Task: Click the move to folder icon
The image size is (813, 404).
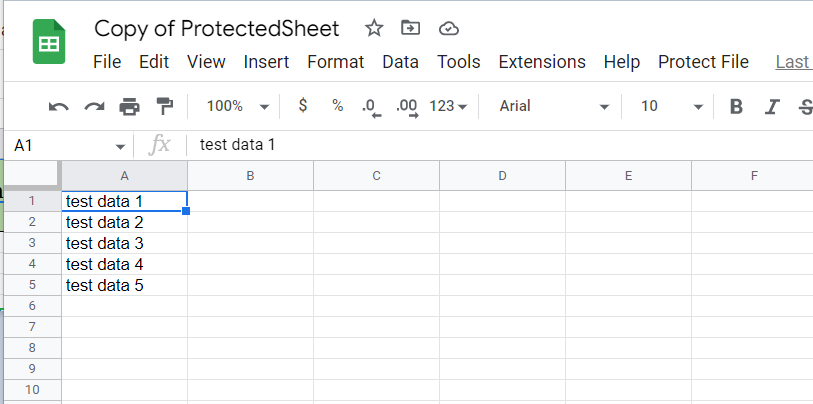Action: (x=409, y=28)
